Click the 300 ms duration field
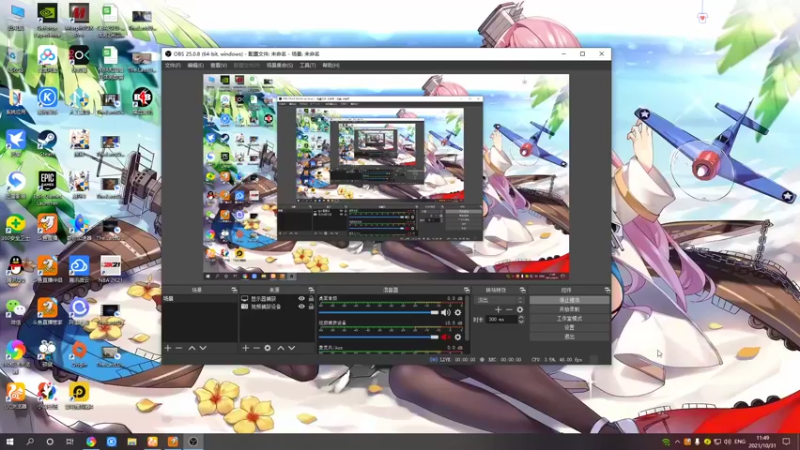The height and width of the screenshot is (450, 800). [x=501, y=319]
